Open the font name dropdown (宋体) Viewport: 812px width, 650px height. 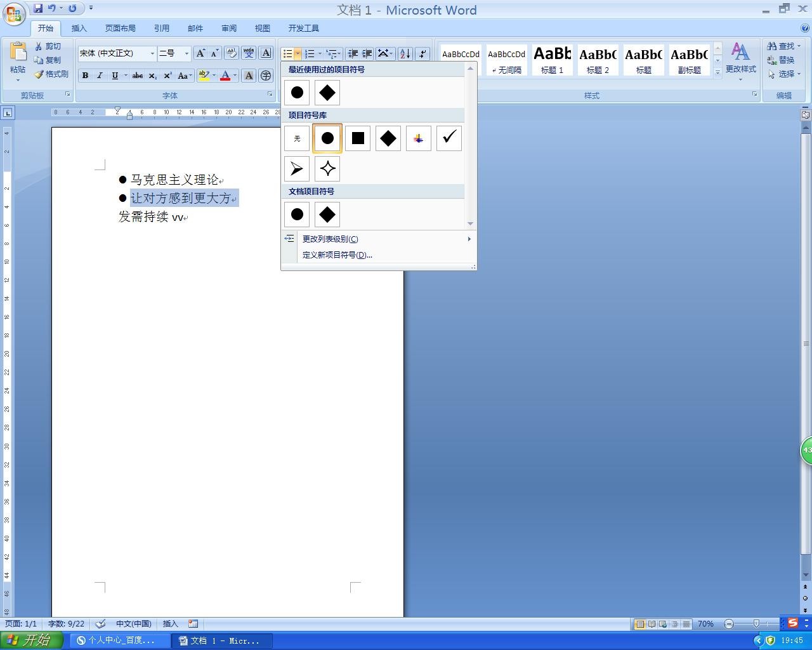pyautogui.click(x=152, y=53)
